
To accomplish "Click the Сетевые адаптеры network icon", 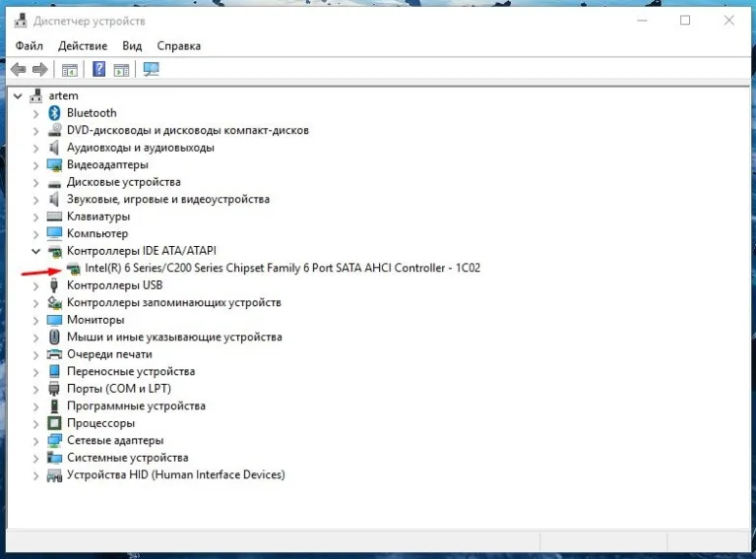I will [54, 441].
